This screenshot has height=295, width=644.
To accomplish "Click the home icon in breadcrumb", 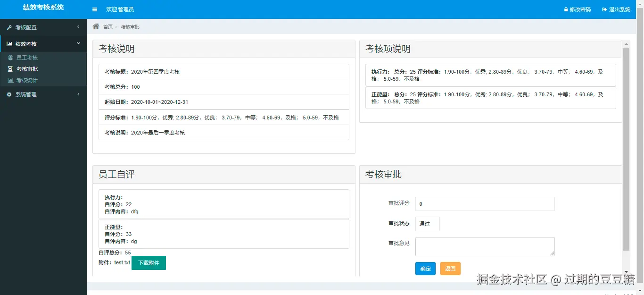I will click(x=96, y=26).
